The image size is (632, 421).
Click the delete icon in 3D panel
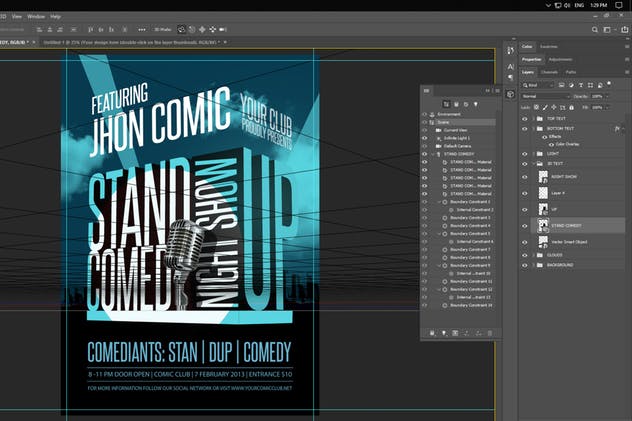coord(489,333)
